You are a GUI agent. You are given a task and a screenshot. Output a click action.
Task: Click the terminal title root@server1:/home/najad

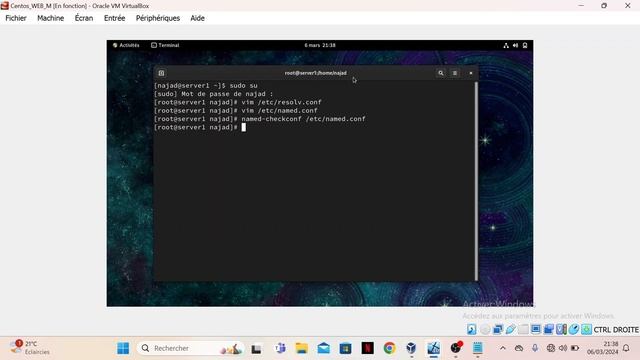coord(316,73)
